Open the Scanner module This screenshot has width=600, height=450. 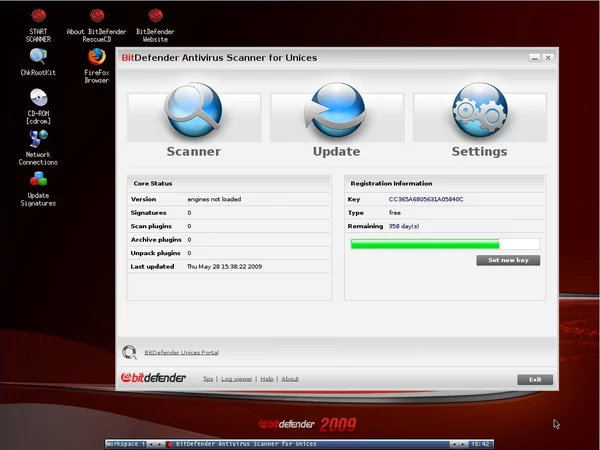(x=194, y=118)
